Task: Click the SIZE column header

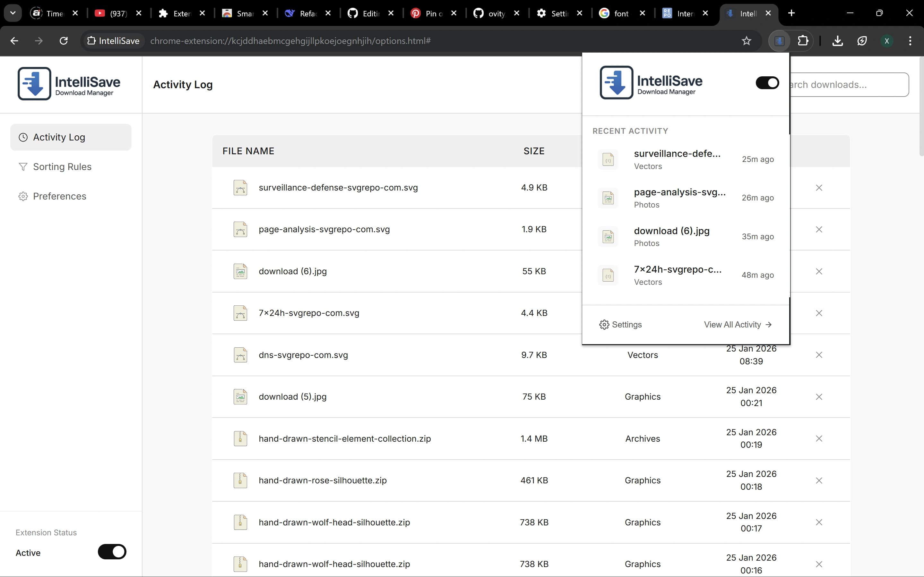Action: [534, 151]
